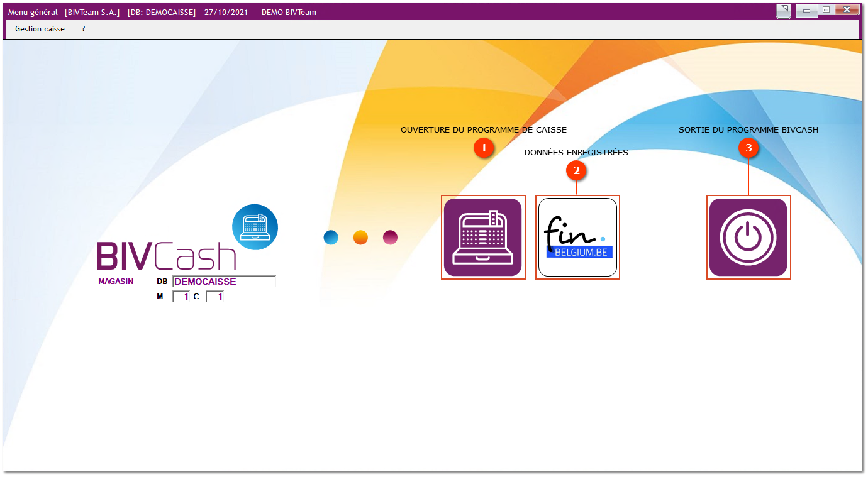Follow the MAGASIN link
The width and height of the screenshot is (868, 477).
[116, 282]
